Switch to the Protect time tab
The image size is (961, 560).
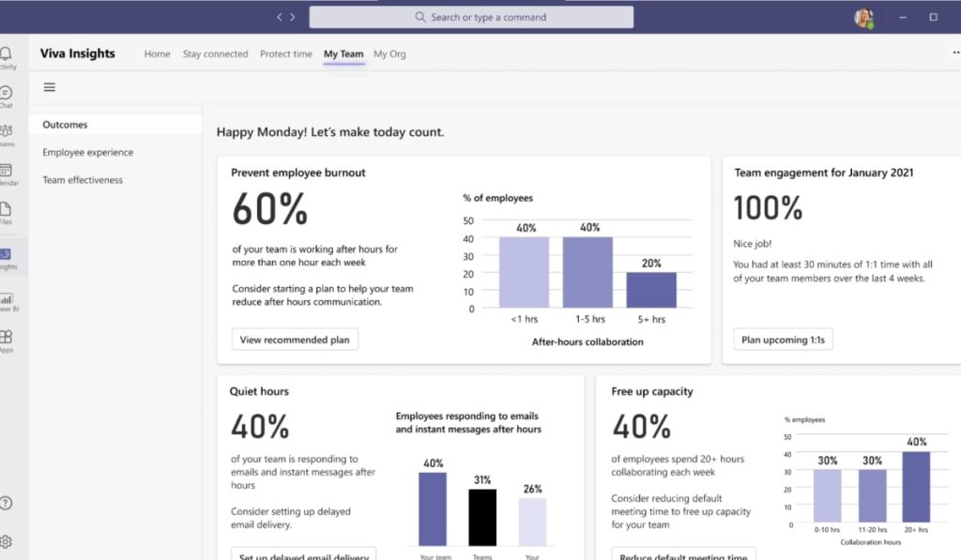pyautogui.click(x=286, y=53)
